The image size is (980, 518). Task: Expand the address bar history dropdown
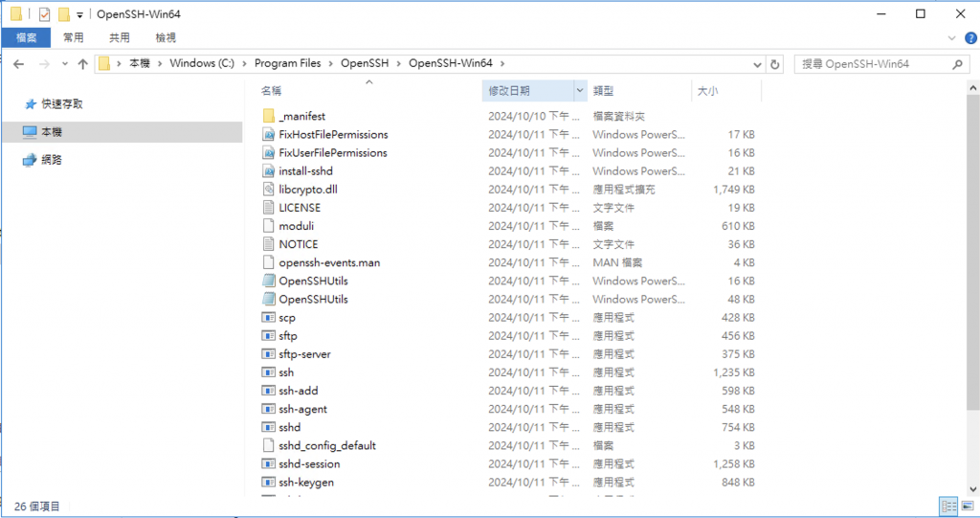click(757, 64)
